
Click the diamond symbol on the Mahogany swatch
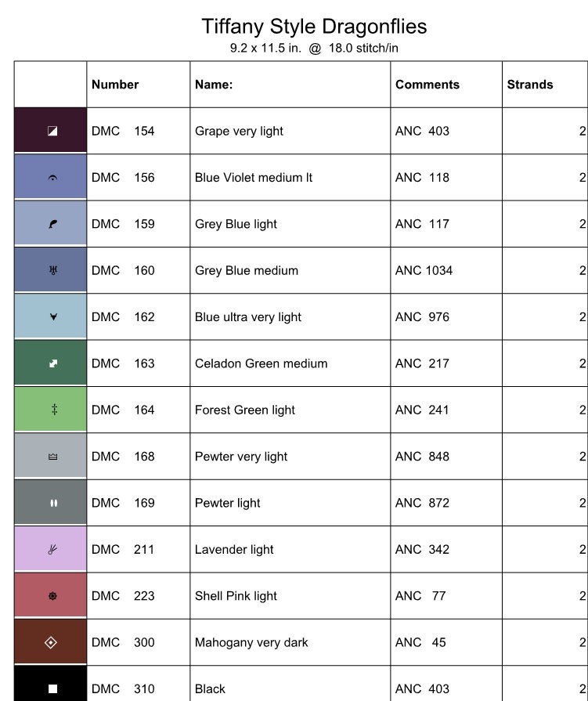[51, 642]
